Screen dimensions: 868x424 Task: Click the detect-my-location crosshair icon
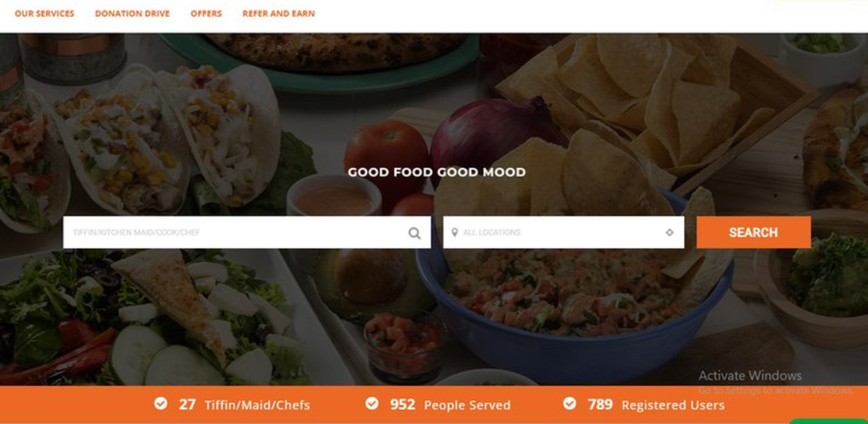click(669, 232)
